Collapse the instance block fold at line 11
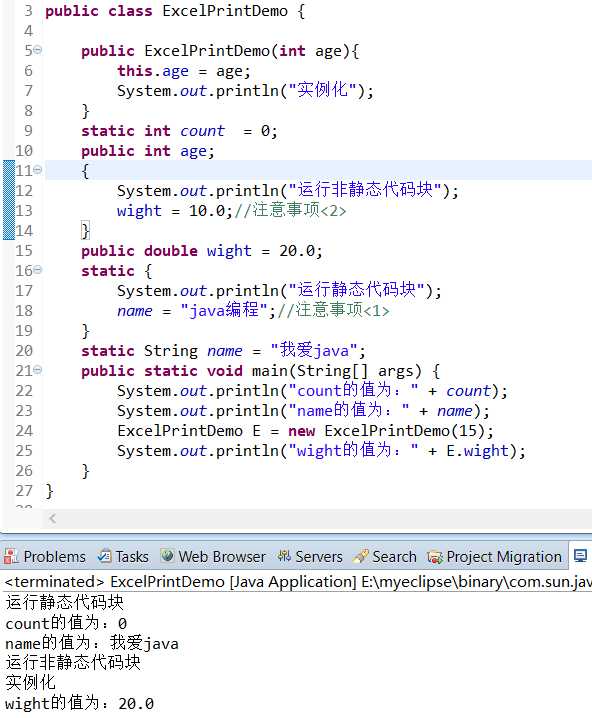This screenshot has height=718, width=592. (x=38, y=170)
